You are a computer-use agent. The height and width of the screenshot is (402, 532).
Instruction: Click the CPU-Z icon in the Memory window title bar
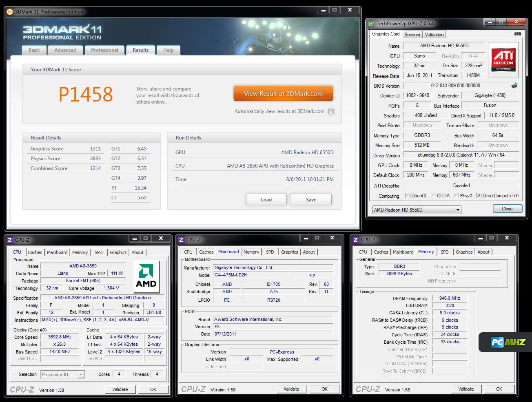pos(356,240)
